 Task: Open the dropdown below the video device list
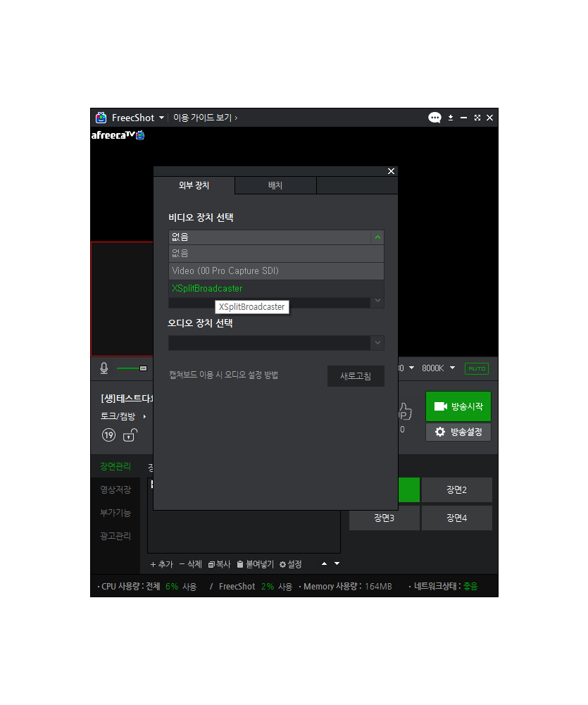[x=377, y=301]
